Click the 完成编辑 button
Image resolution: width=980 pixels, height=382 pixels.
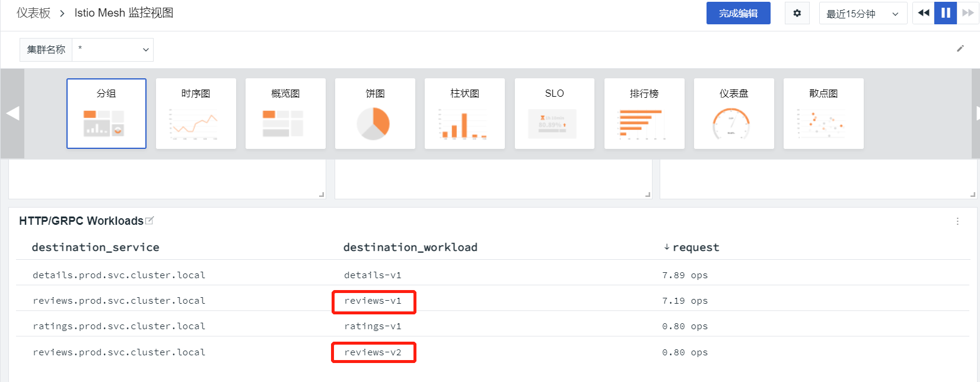click(738, 13)
